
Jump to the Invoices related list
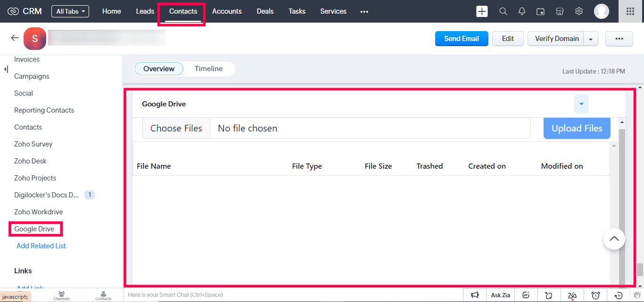(x=27, y=59)
